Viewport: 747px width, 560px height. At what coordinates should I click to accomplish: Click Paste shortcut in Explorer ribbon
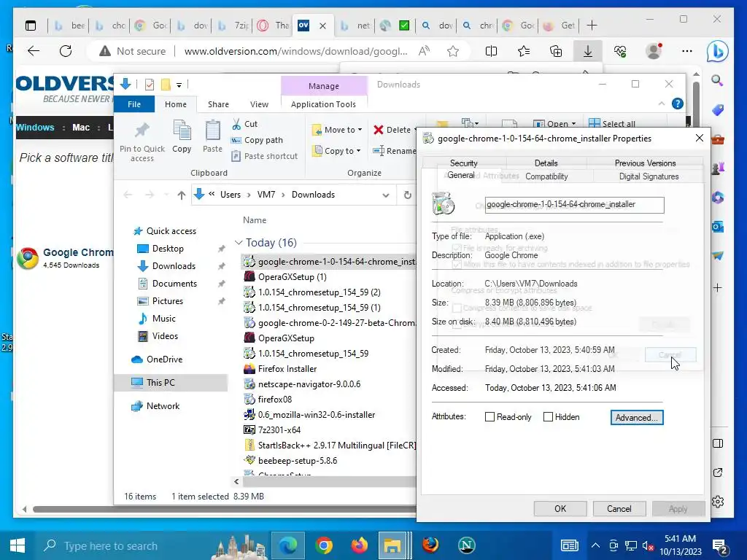point(264,156)
